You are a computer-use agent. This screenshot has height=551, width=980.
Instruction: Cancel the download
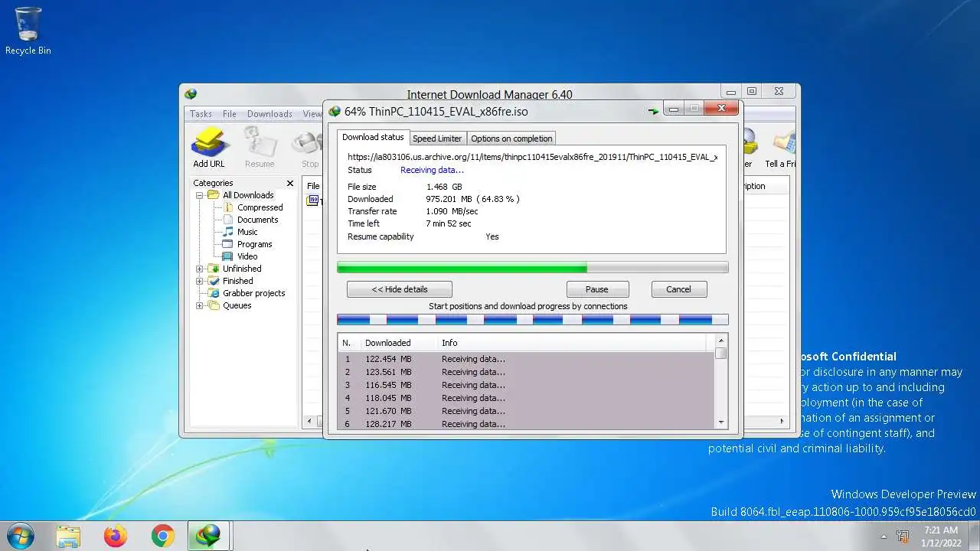click(678, 289)
